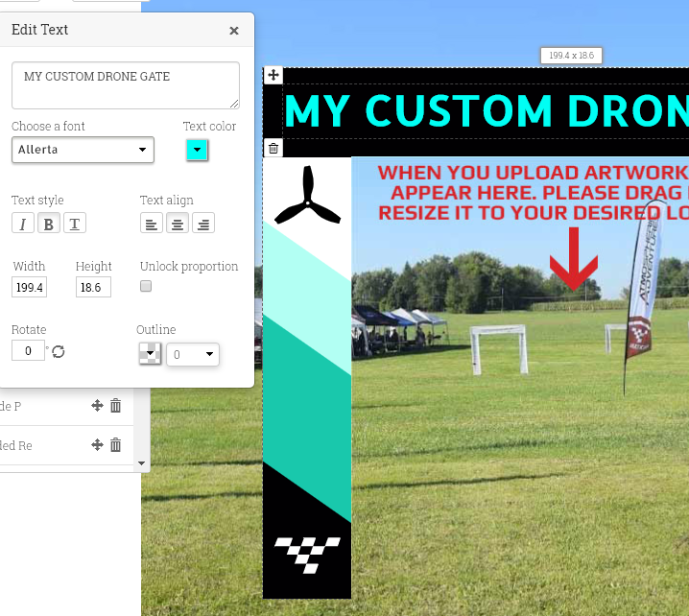Click the move icon on the 'de P' layer row

click(97, 406)
